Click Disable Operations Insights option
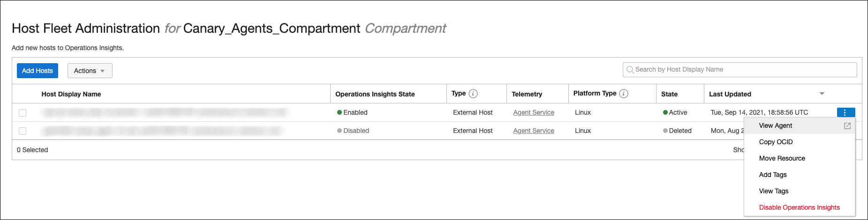Screen dimensions: 868x220 799,207
